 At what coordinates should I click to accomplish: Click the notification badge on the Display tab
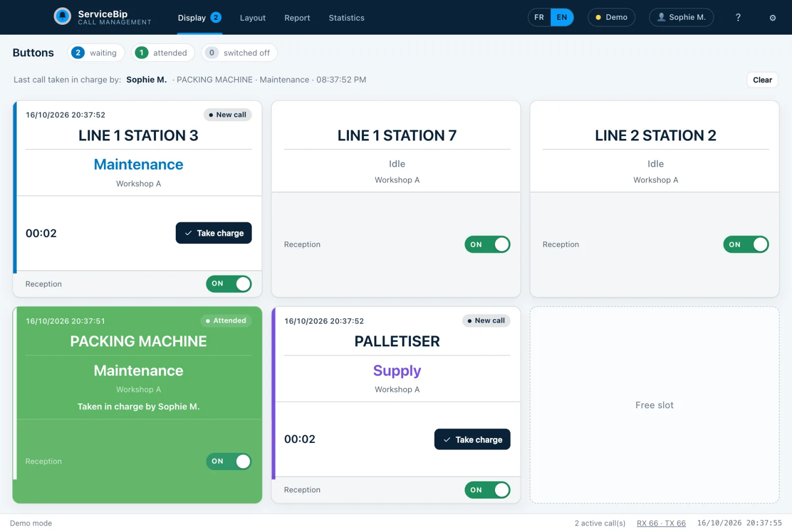pos(216,17)
